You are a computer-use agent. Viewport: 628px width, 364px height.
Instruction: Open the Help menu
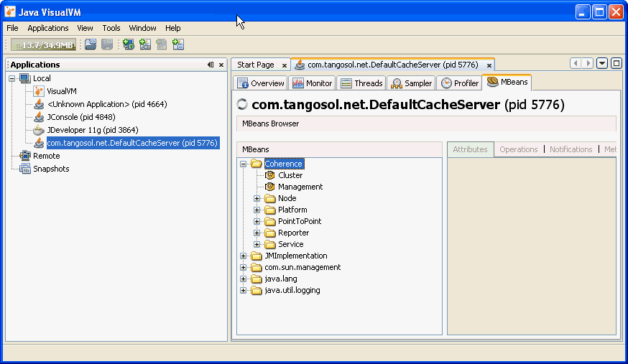172,28
